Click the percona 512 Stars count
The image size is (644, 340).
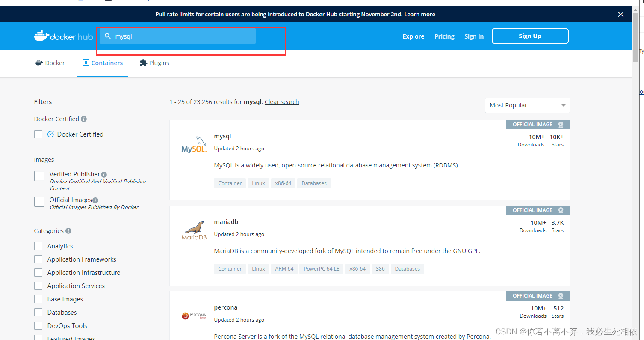click(x=558, y=308)
